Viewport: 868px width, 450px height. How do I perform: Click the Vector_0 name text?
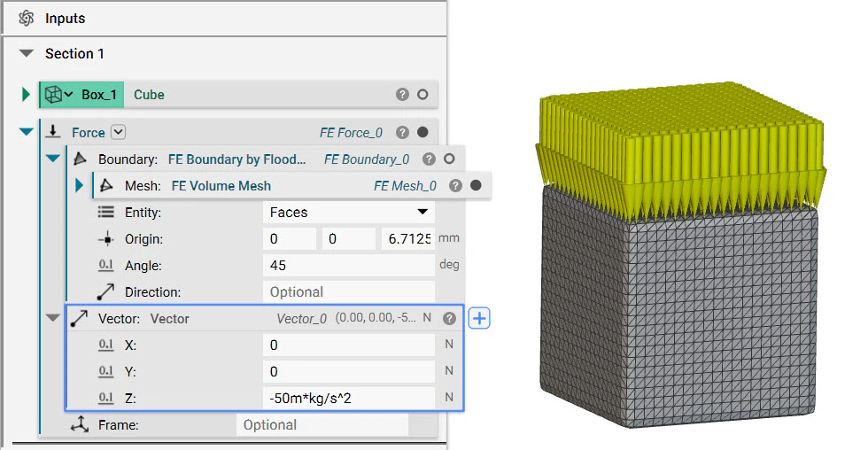(302, 319)
